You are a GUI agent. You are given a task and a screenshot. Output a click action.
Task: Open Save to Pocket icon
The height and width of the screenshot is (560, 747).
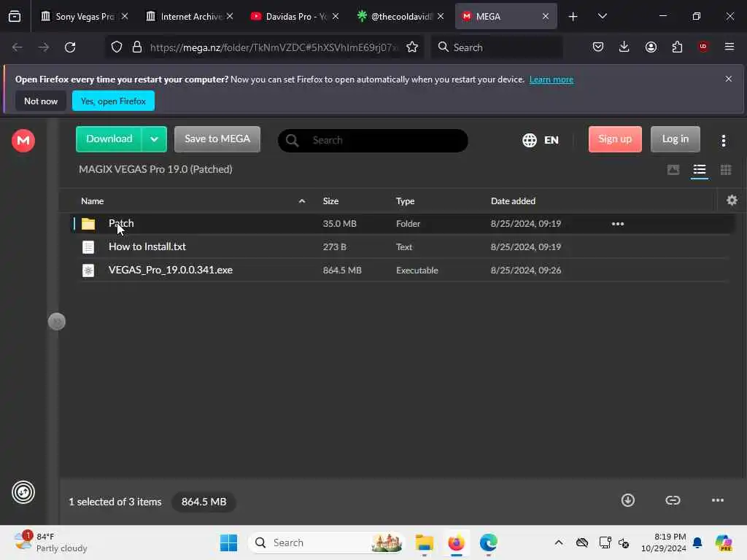click(598, 47)
